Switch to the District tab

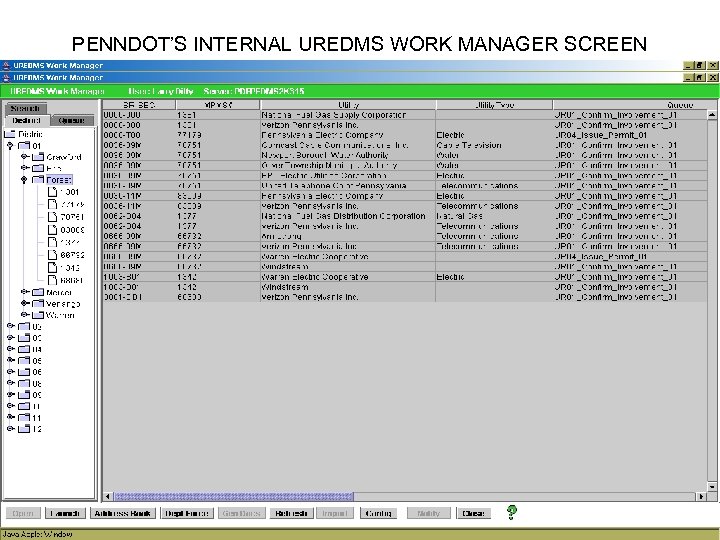tap(26, 120)
